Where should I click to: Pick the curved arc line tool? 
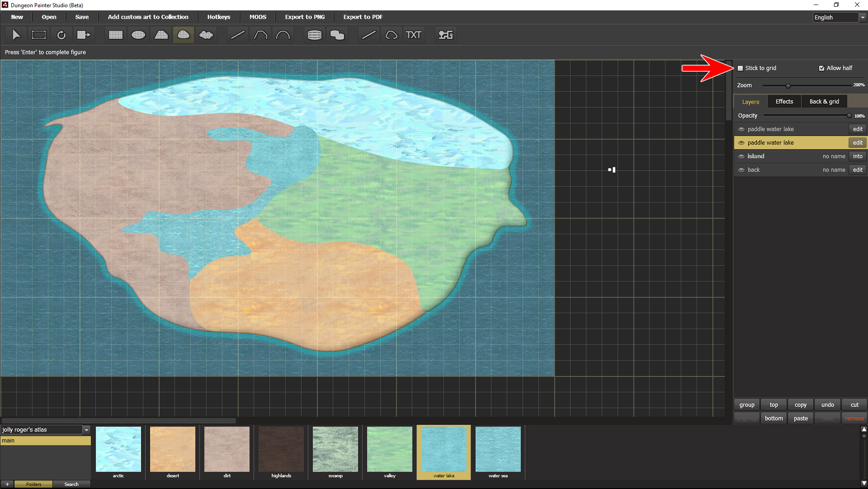coord(283,35)
